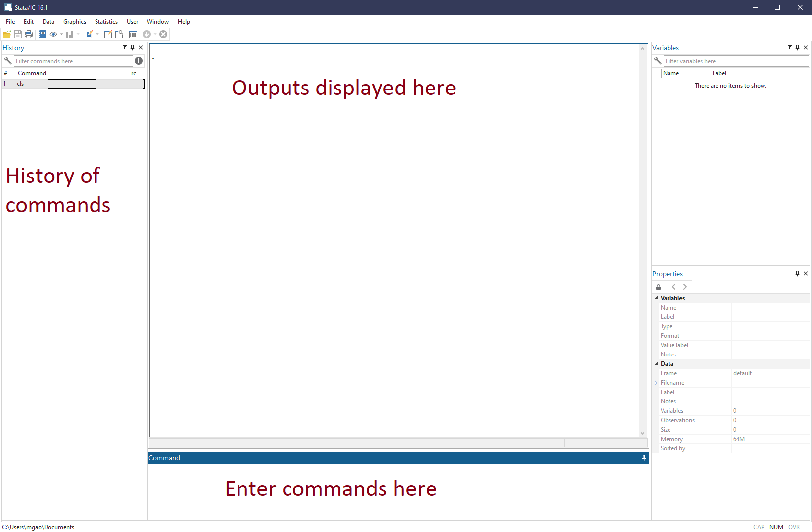
Task: Click the Filter commands here field
Action: coord(73,61)
